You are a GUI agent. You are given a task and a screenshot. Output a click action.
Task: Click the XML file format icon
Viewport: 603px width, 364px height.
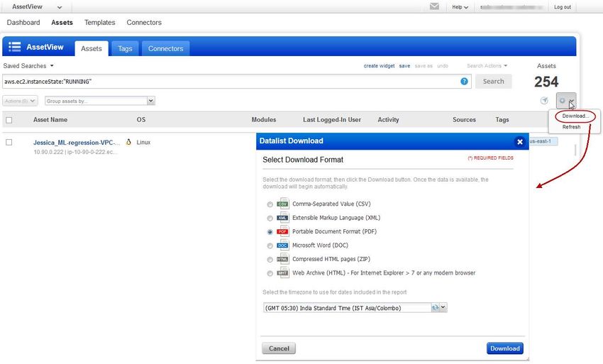tap(282, 217)
